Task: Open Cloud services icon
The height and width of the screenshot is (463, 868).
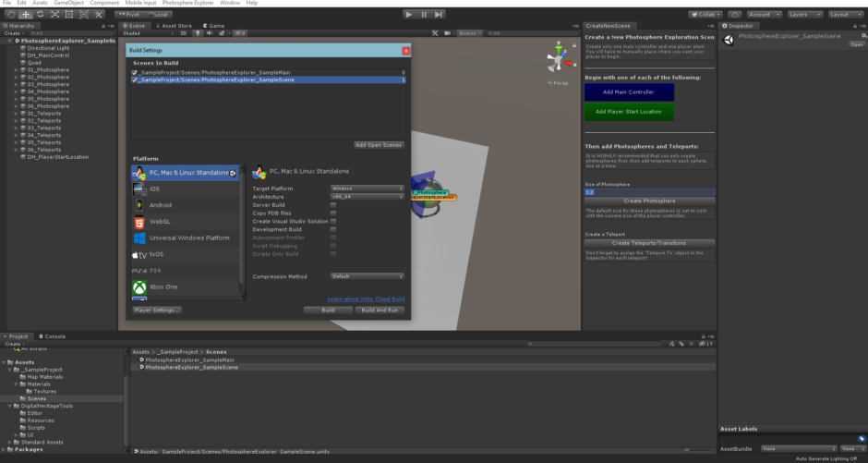Action: [734, 15]
